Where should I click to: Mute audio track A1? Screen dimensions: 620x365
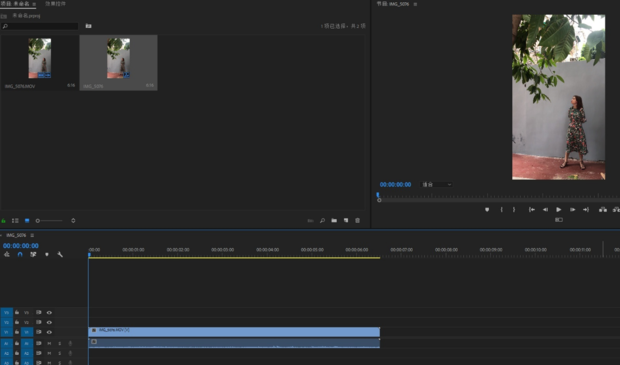(x=49, y=344)
